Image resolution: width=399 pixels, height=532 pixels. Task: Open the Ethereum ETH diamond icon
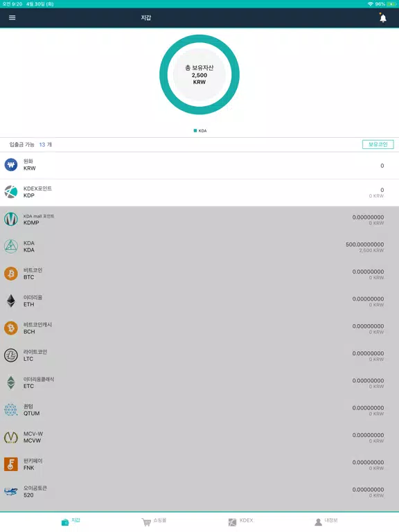[x=11, y=301]
